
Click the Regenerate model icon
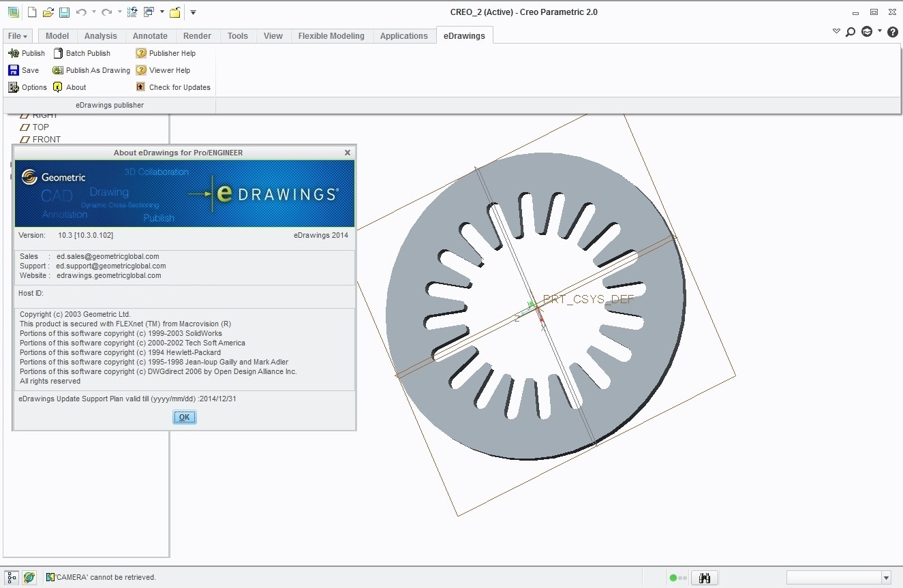point(133,12)
